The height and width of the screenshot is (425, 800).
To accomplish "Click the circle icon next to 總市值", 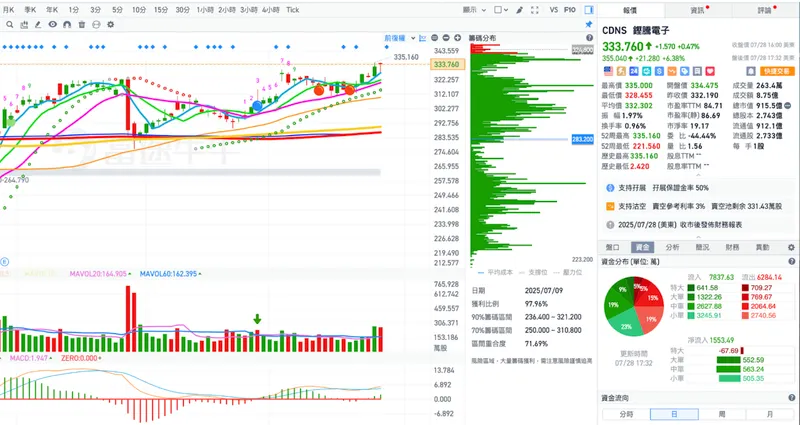I will pos(788,106).
